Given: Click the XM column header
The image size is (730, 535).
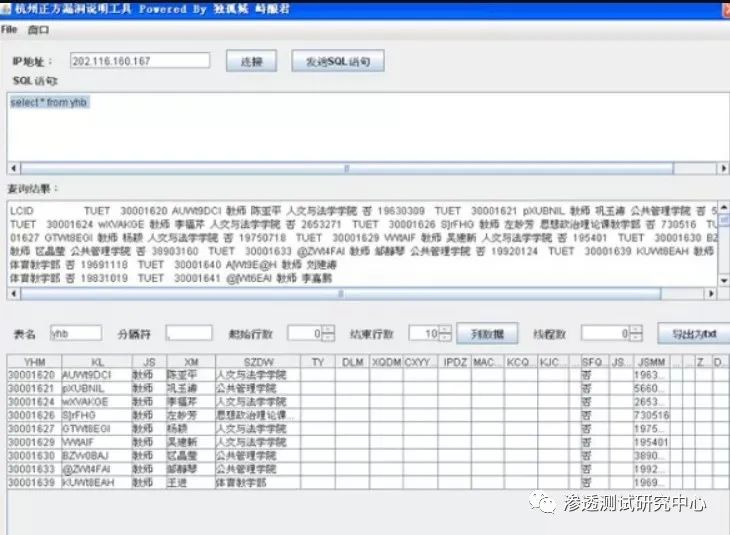Looking at the screenshot, I should pos(191,362).
